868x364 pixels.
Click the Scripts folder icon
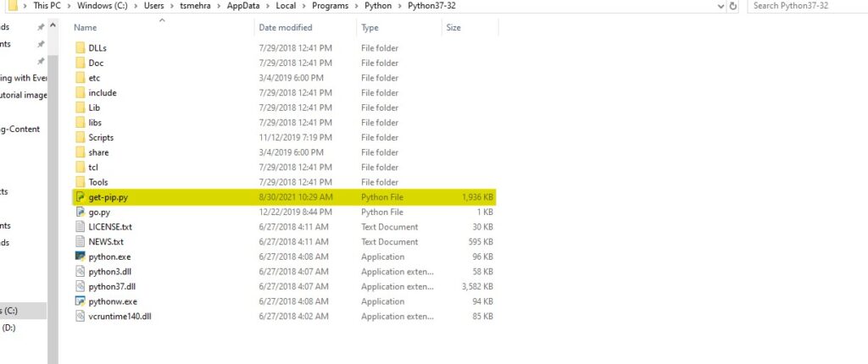pos(80,137)
